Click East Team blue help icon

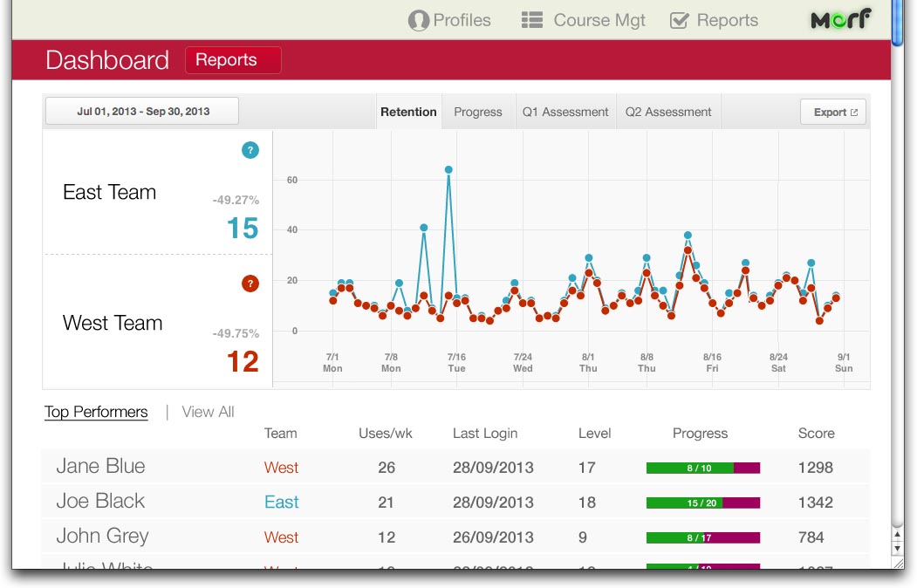click(250, 151)
